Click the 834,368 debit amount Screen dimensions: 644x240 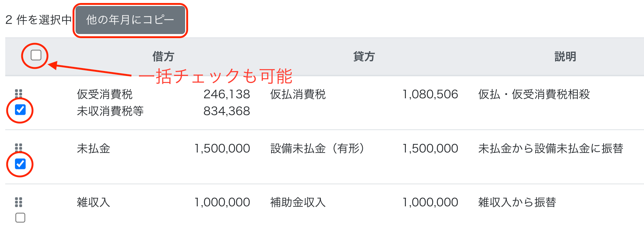point(227,111)
